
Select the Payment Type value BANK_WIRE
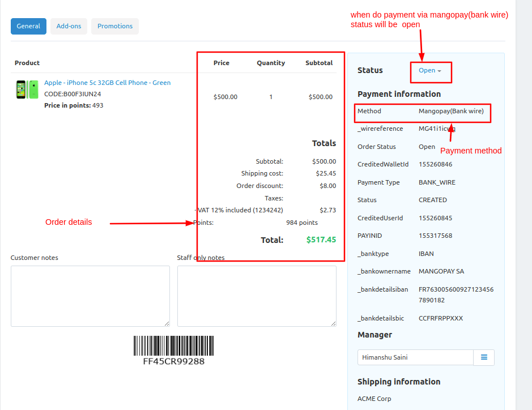tap(437, 182)
